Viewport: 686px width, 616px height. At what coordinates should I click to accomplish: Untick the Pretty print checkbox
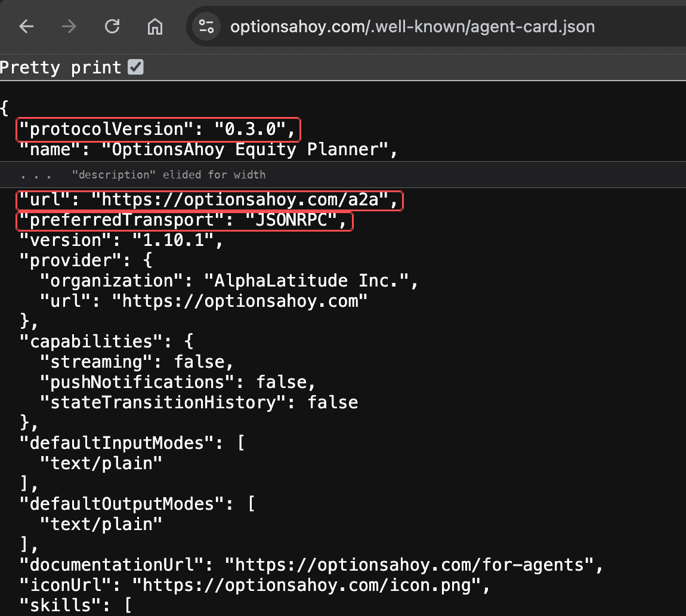[135, 67]
